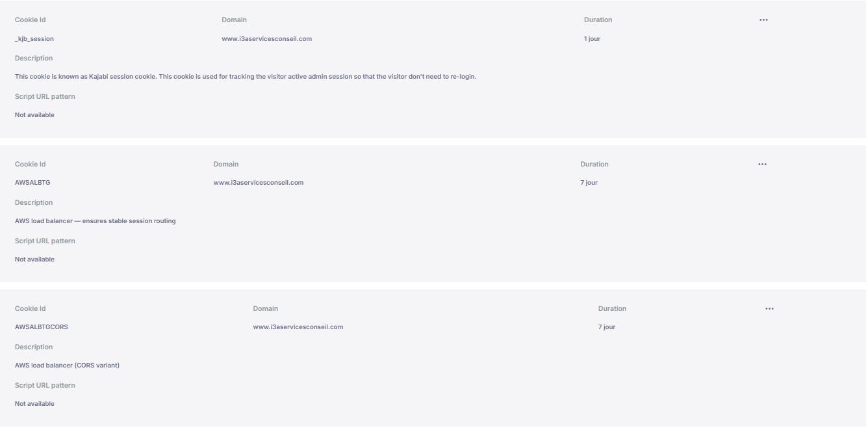Click Not available under _kjb_session Script URL pattern
This screenshot has width=868, height=428.
pyautogui.click(x=35, y=115)
